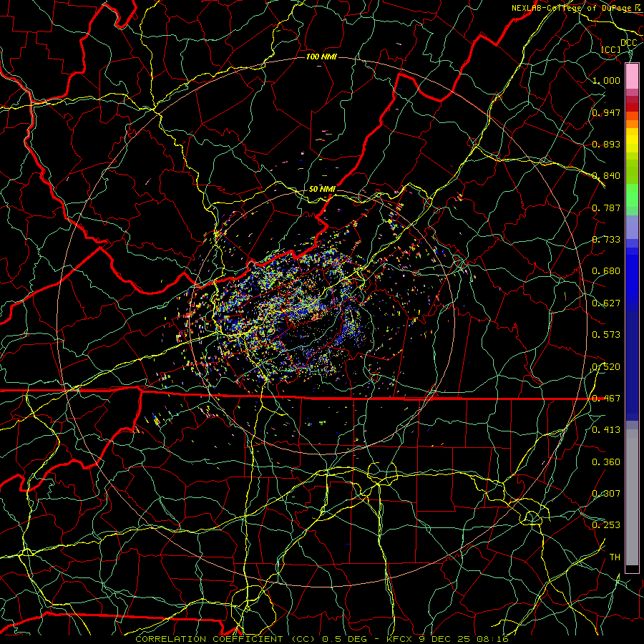
Task: Click the DCC product label
Action: 628,43
